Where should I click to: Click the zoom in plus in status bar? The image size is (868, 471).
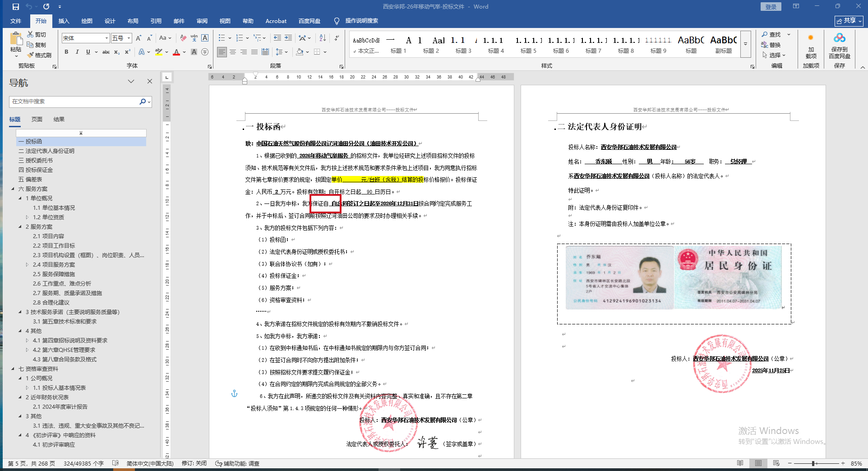[843, 463]
